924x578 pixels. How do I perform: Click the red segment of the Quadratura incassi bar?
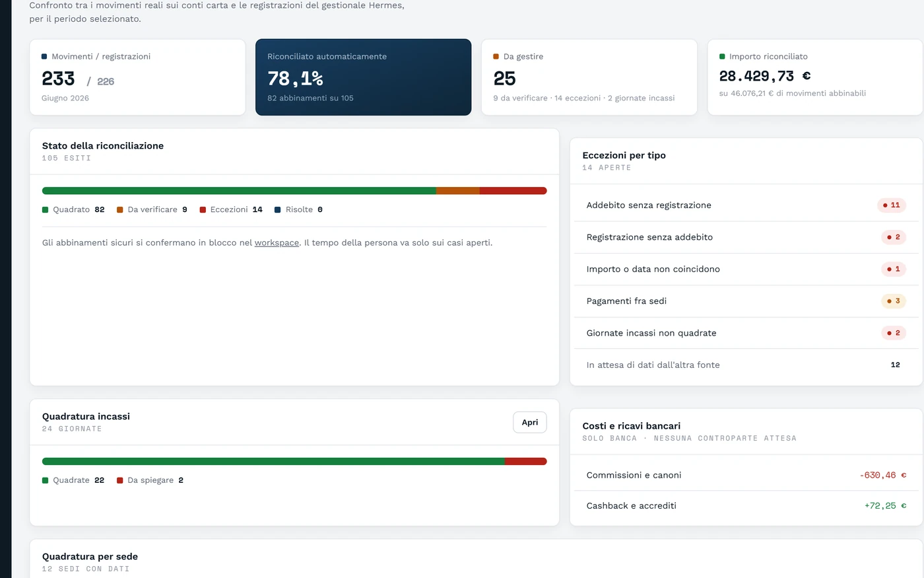pyautogui.click(x=525, y=462)
